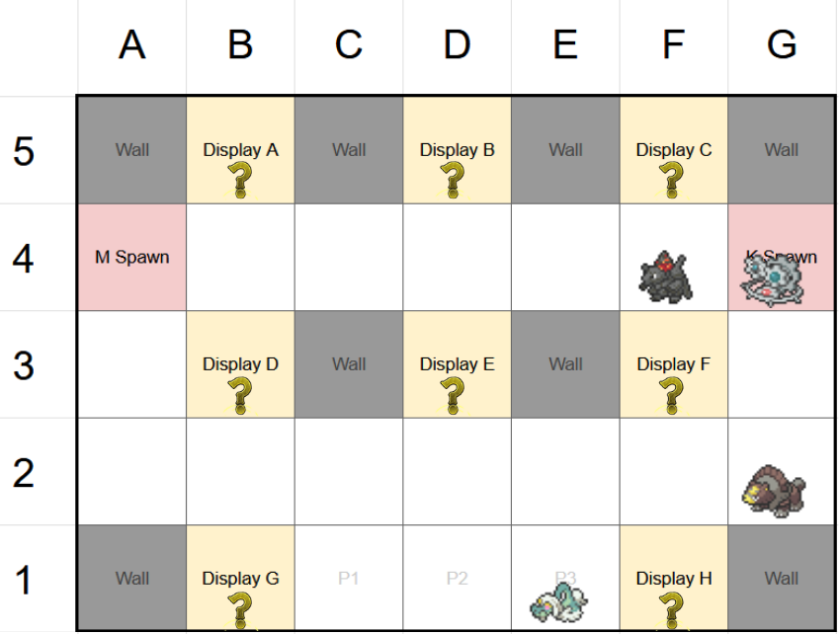Click the question mark in Display H
This screenshot has width=840, height=634.
point(671,608)
